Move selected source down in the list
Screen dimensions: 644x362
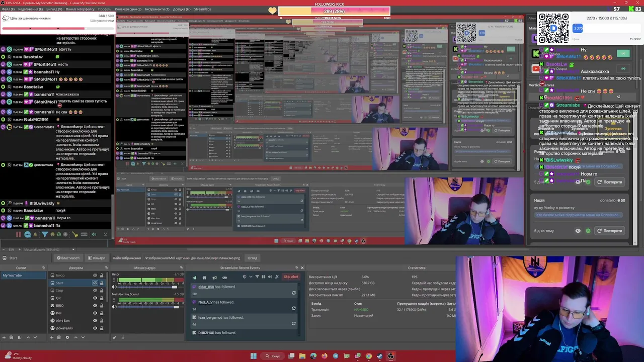tap(83, 337)
